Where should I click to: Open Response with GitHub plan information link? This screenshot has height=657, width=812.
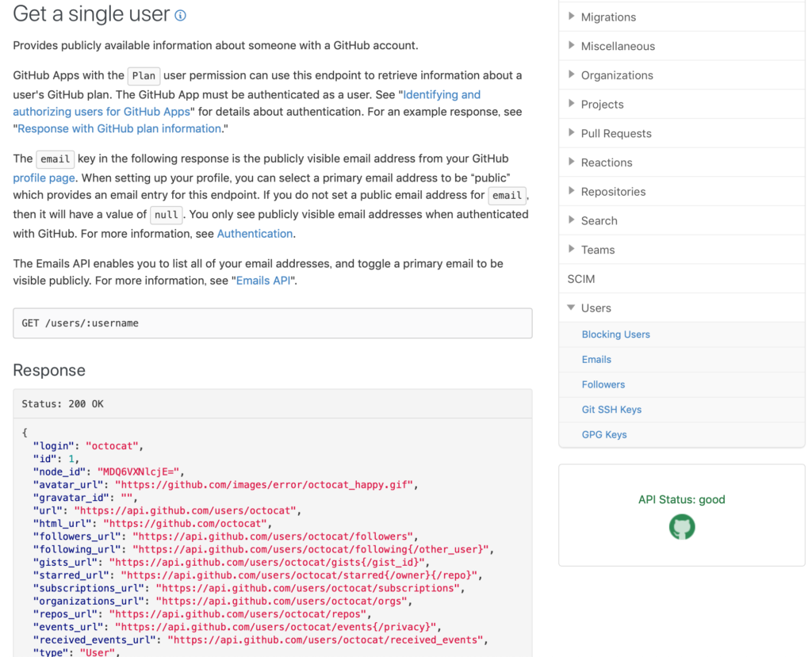[x=119, y=128]
